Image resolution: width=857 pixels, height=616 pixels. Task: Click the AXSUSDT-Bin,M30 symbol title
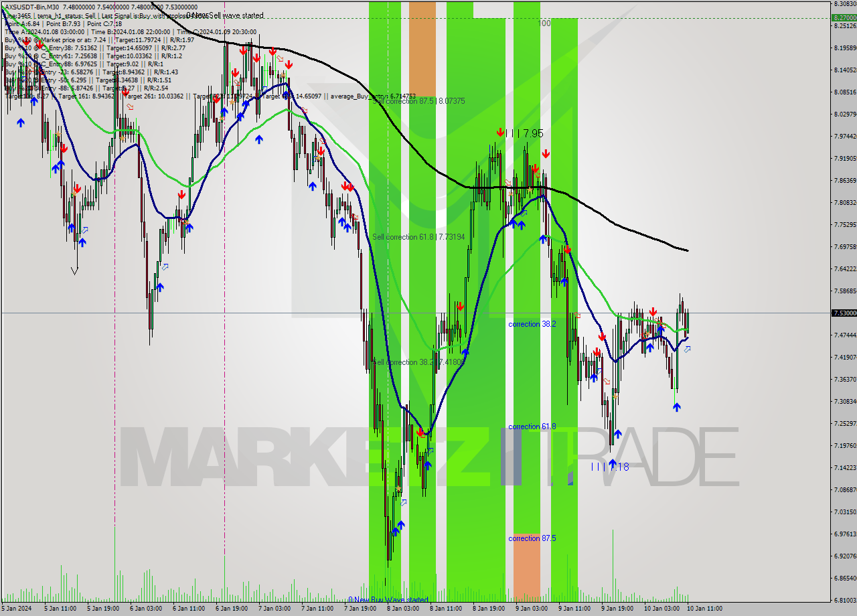(x=31, y=7)
